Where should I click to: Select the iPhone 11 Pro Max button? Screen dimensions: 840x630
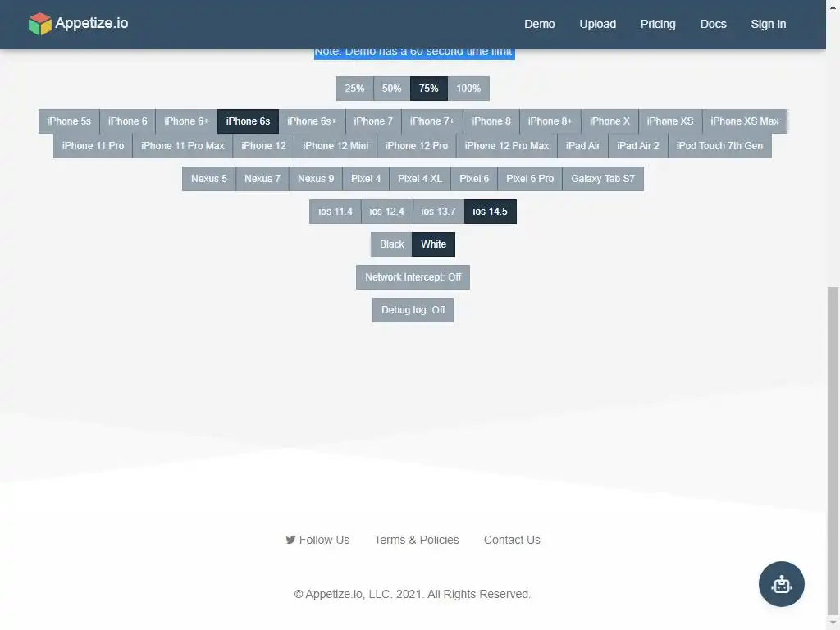click(x=183, y=146)
